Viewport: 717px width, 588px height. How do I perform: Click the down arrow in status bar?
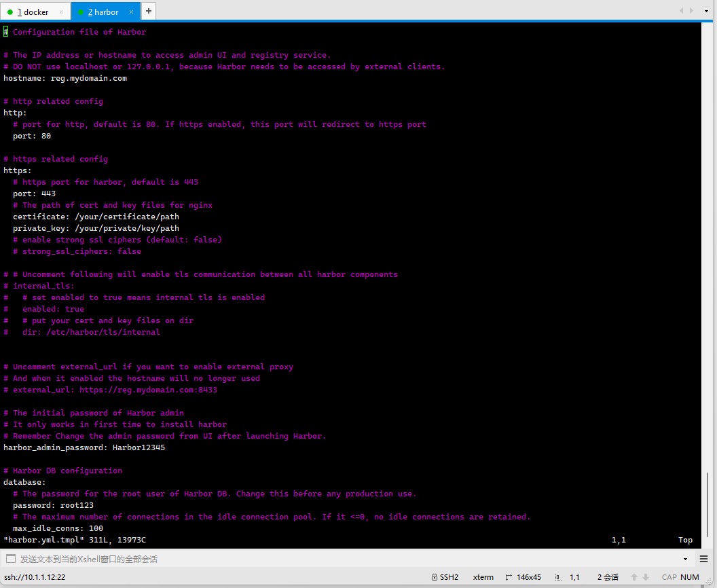(646, 577)
